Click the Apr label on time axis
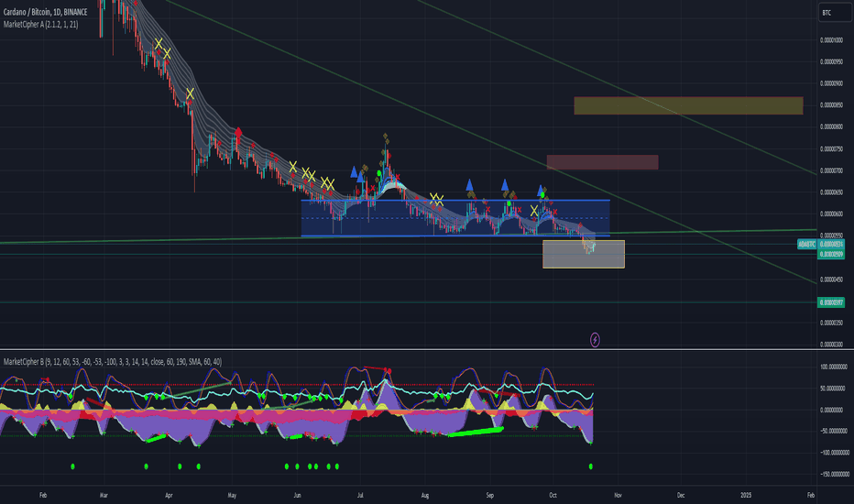The image size is (854, 504). click(x=169, y=495)
